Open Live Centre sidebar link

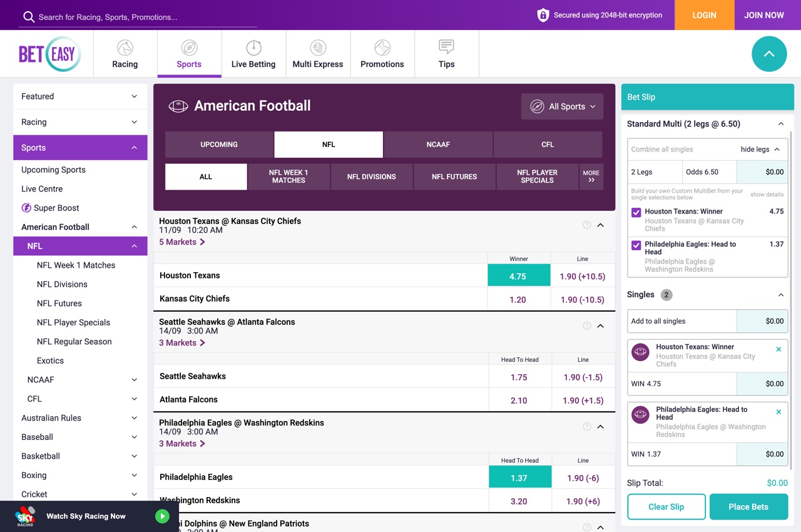pos(42,189)
